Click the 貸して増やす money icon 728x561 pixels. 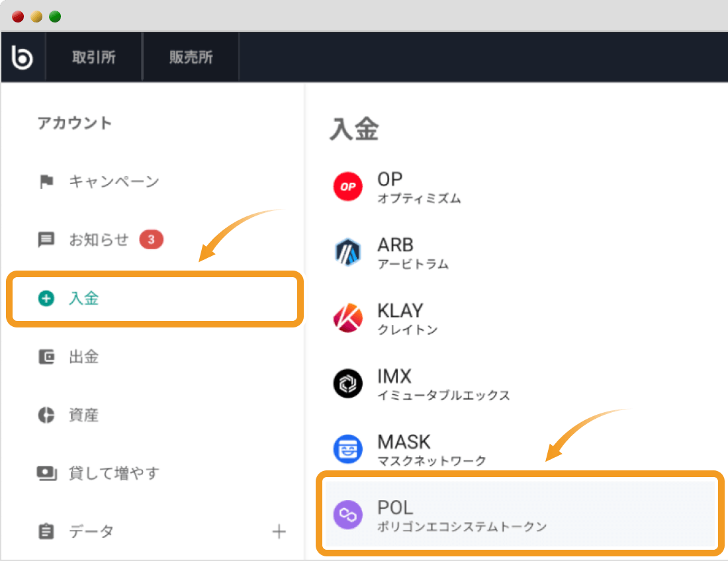[46, 473]
